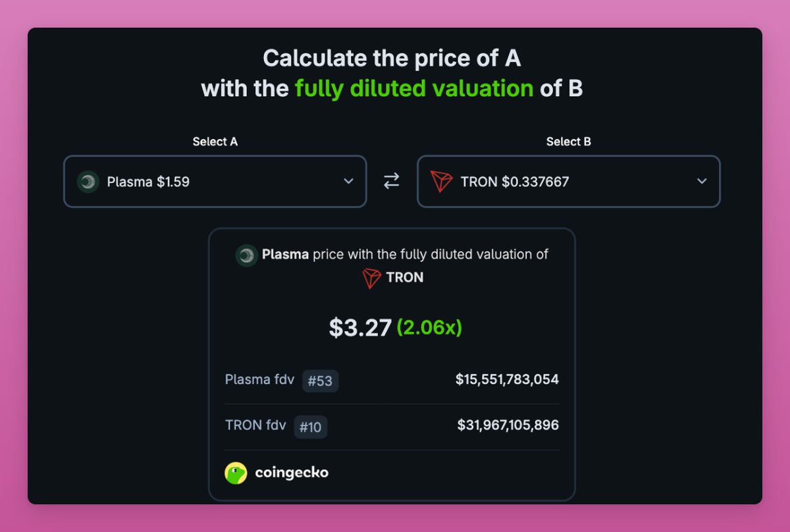Click the green 2.06x multiplier
790x532 pixels.
click(429, 328)
